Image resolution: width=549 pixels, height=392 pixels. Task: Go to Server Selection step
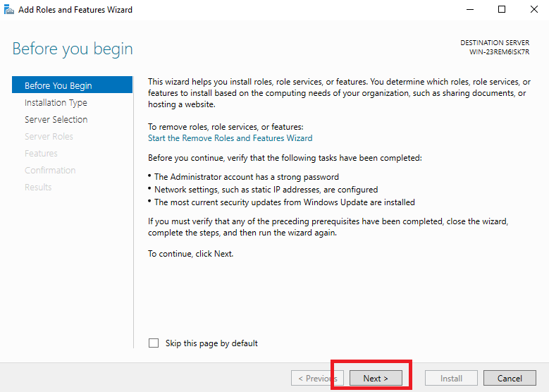tap(56, 119)
